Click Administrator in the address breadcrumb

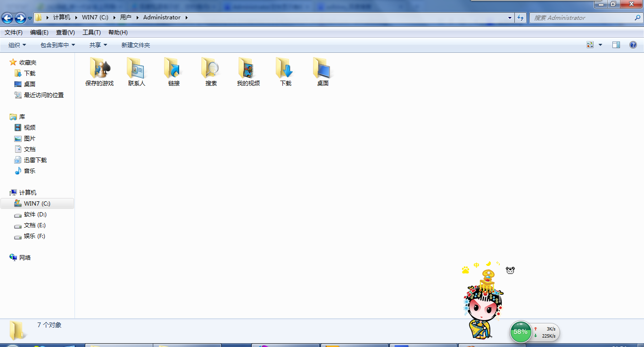162,17
